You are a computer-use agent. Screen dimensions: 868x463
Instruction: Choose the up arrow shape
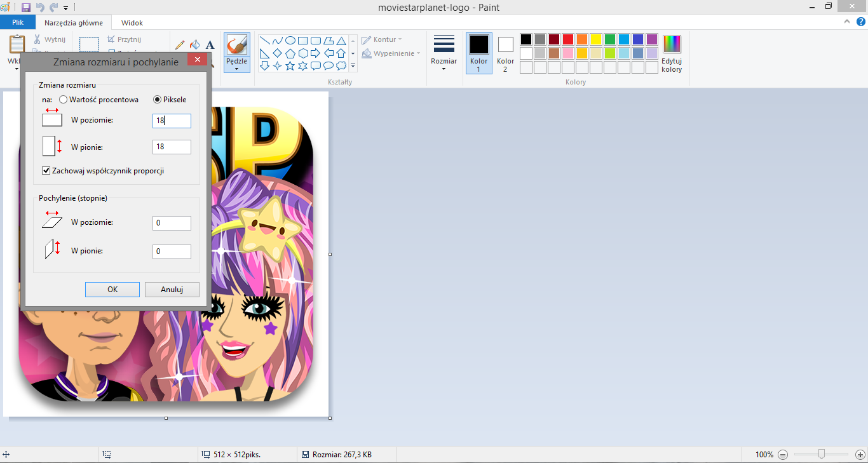click(341, 53)
